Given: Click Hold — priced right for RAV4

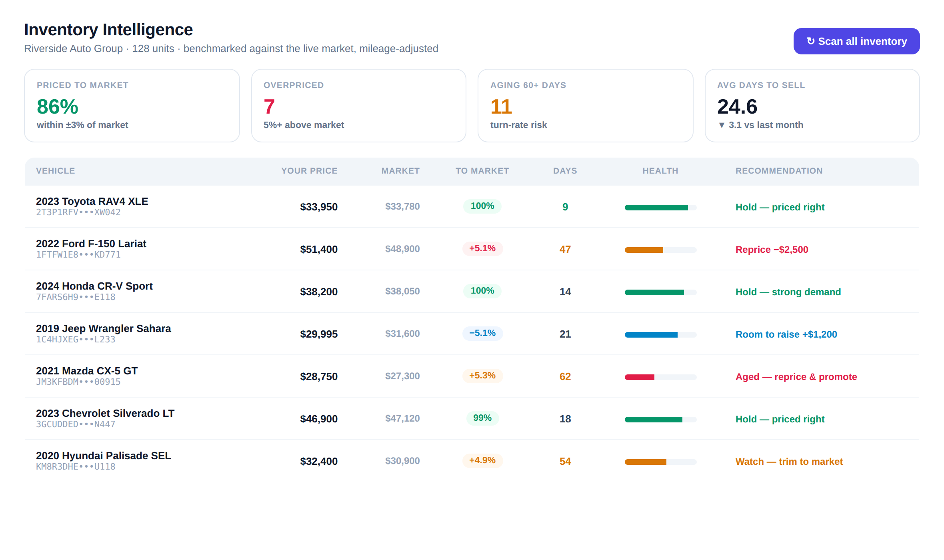Looking at the screenshot, I should tap(780, 207).
